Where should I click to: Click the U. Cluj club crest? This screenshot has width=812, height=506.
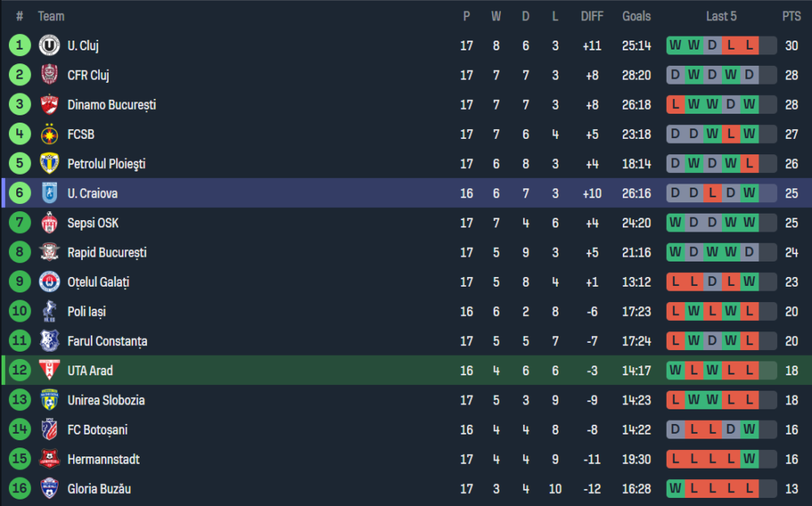[50, 45]
